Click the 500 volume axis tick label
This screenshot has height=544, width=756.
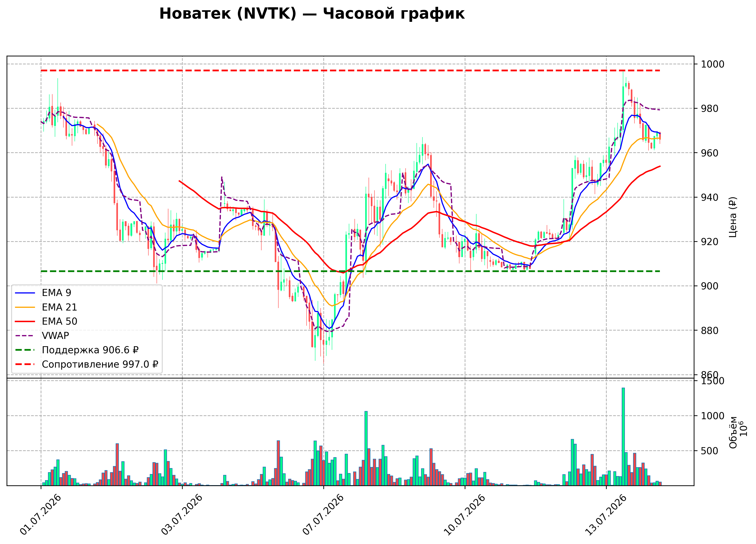709,451
